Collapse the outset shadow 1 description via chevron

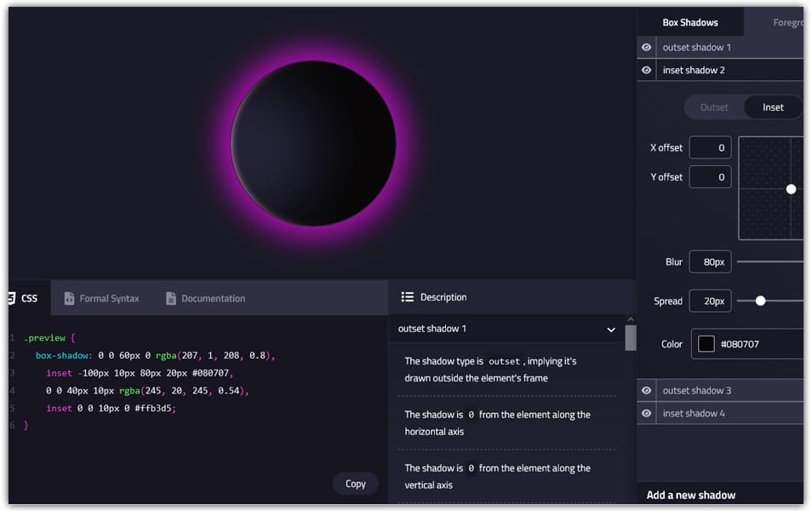611,329
